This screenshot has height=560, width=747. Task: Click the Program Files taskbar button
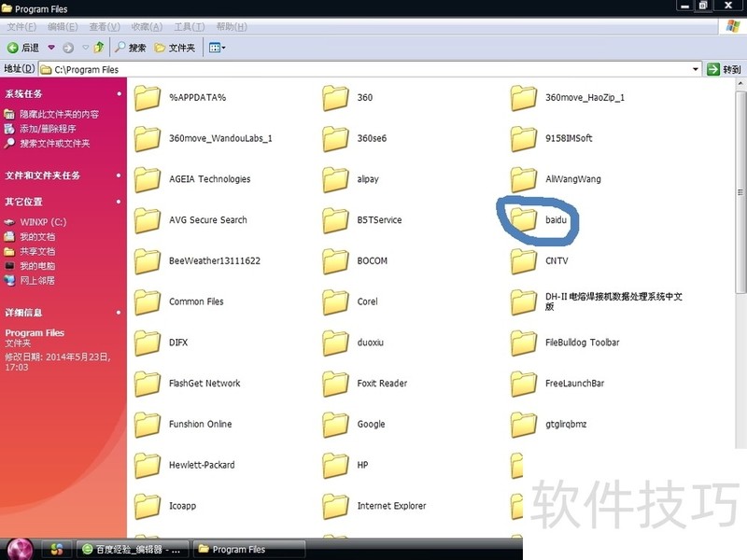pyautogui.click(x=248, y=550)
